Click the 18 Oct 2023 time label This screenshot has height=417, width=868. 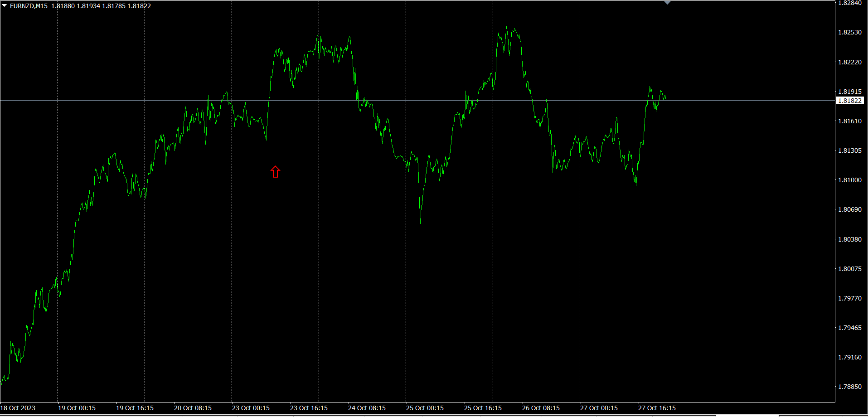[18, 408]
